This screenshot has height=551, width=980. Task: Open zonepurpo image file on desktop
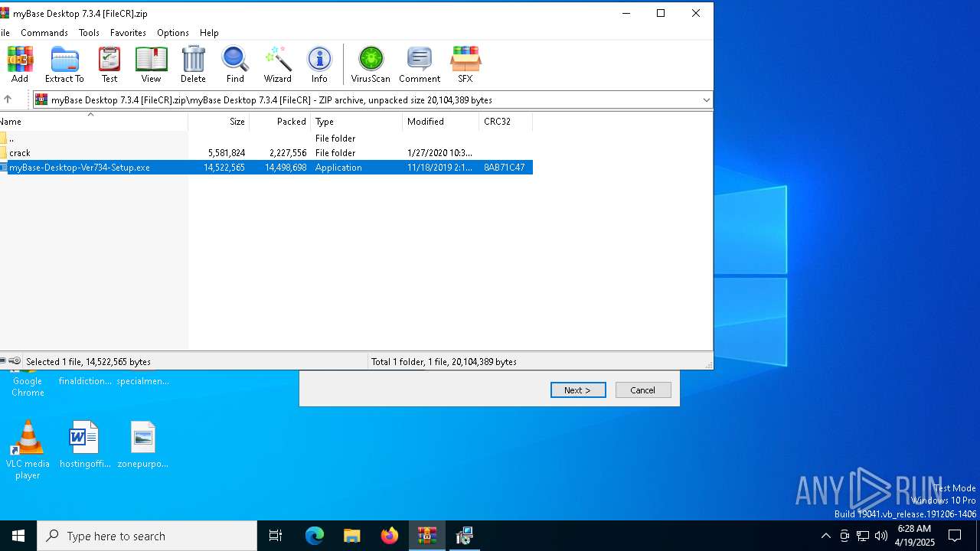142,445
